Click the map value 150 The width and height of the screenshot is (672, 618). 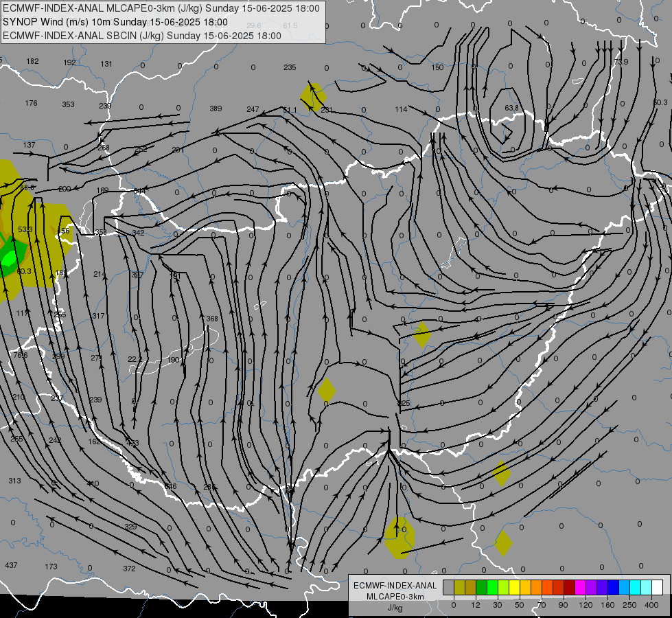pyautogui.click(x=437, y=67)
